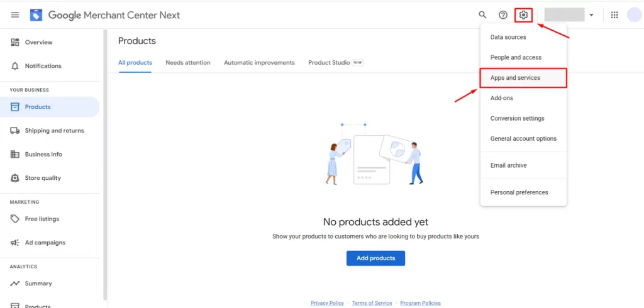Viewport: 644px width, 308px height.
Task: Click the Store quality badge icon
Action: pyautogui.click(x=15, y=179)
